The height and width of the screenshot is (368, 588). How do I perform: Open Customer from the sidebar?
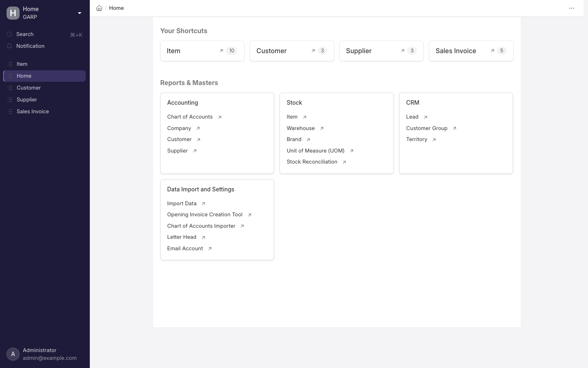[45, 88]
